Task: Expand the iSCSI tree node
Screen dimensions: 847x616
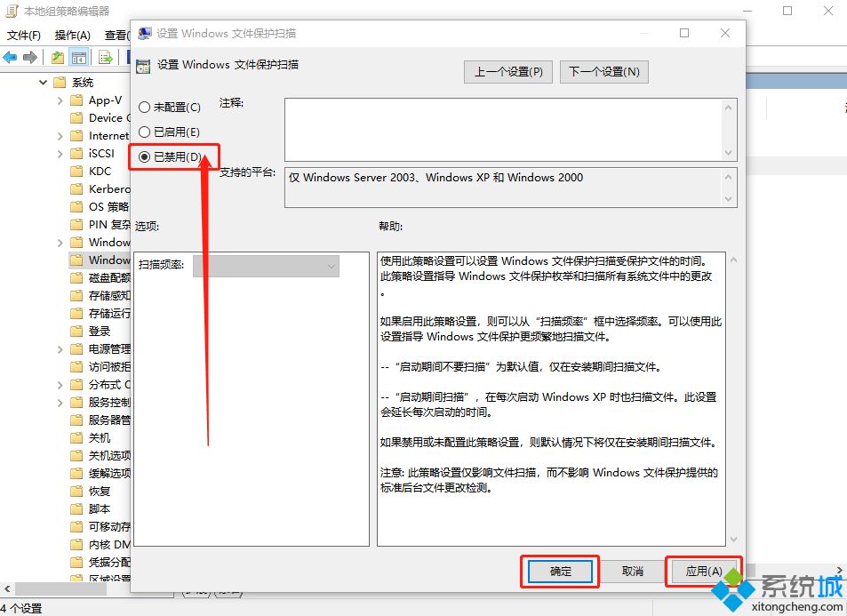Action: click(x=60, y=154)
